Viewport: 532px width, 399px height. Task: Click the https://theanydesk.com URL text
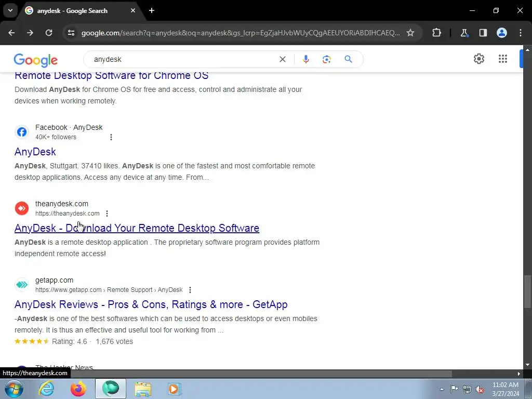pos(67,214)
